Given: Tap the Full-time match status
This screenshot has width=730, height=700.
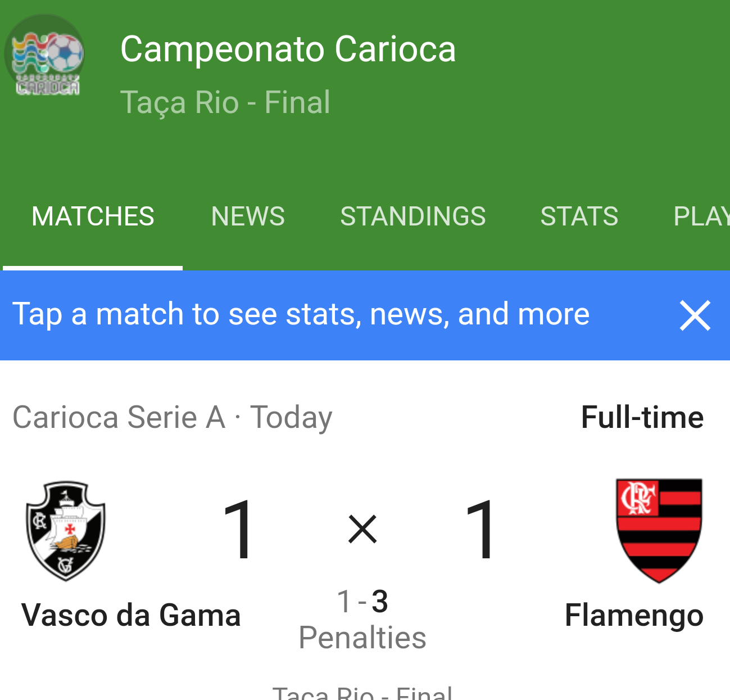Looking at the screenshot, I should pos(642,417).
